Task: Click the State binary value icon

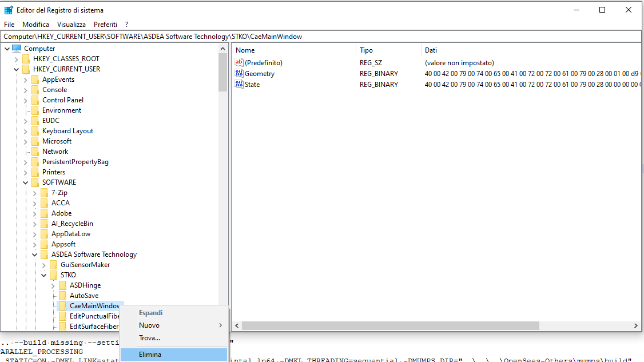Action: pyautogui.click(x=239, y=84)
